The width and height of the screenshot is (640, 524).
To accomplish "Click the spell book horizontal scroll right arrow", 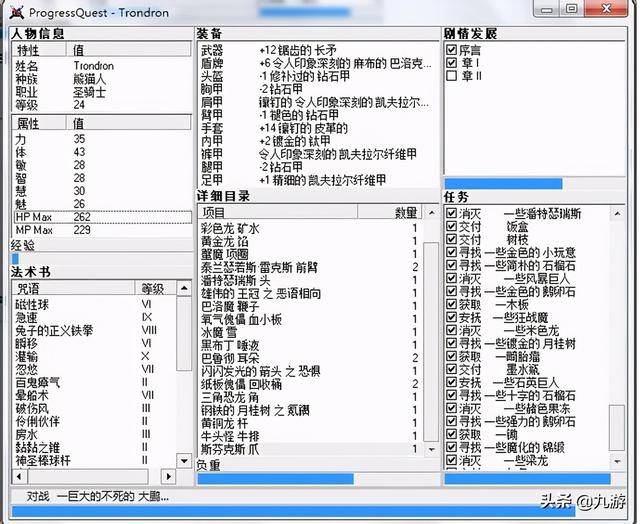I will pos(168,476).
